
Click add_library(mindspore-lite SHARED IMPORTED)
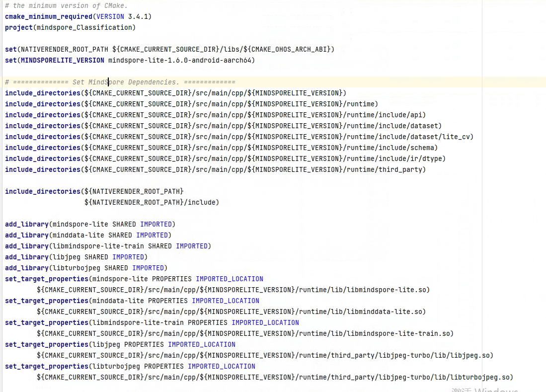pos(90,224)
